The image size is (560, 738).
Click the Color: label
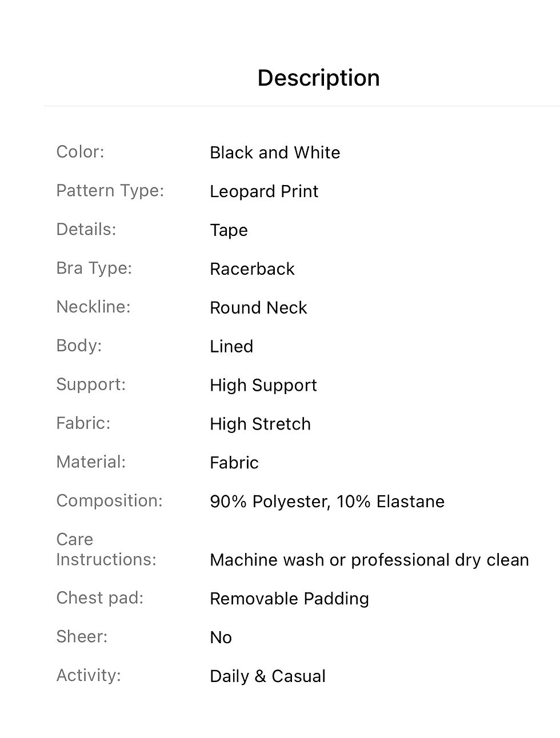pos(80,152)
